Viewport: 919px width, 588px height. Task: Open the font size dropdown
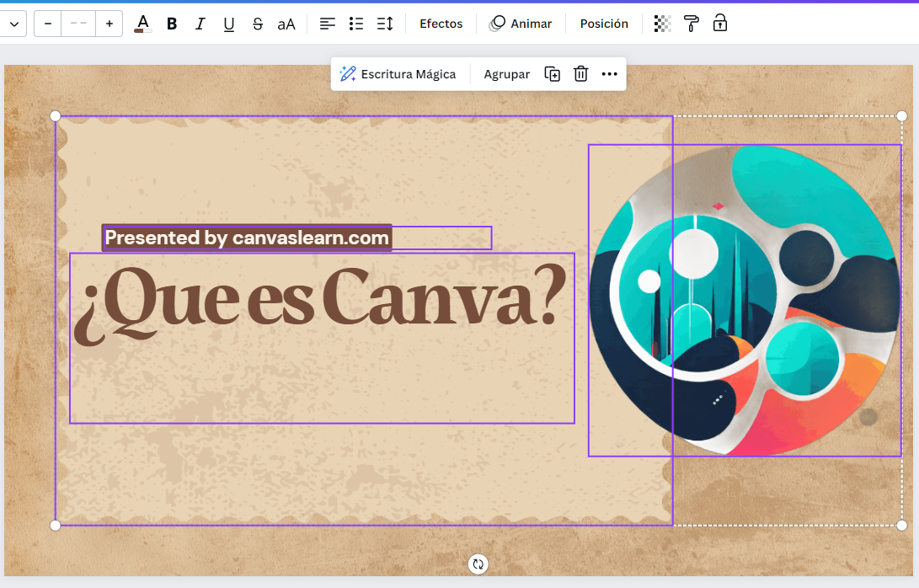pos(78,24)
